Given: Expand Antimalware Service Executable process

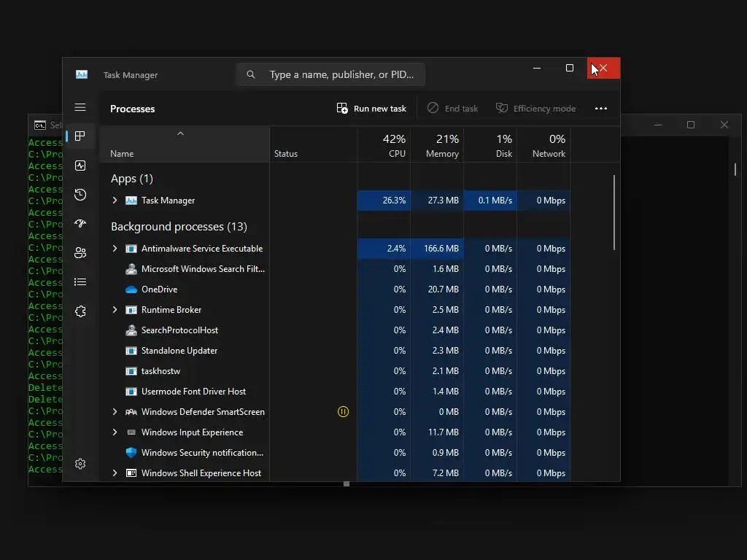Looking at the screenshot, I should click(x=115, y=249).
